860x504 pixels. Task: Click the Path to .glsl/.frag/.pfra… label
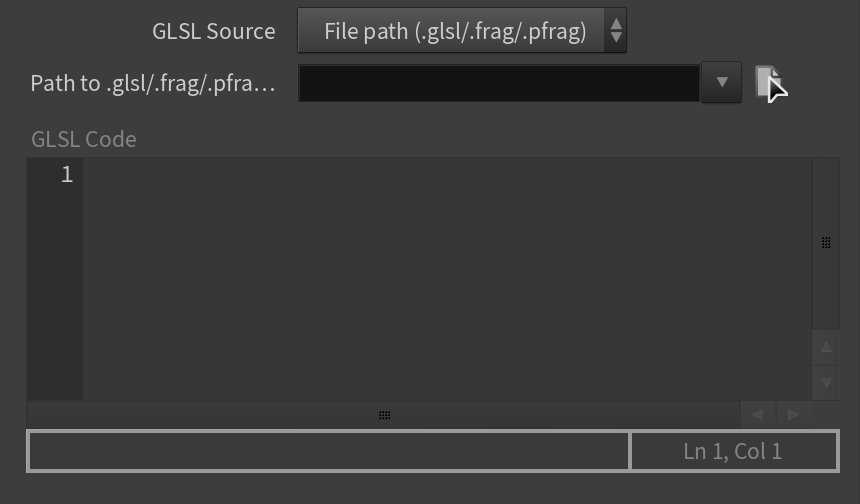[x=153, y=83]
